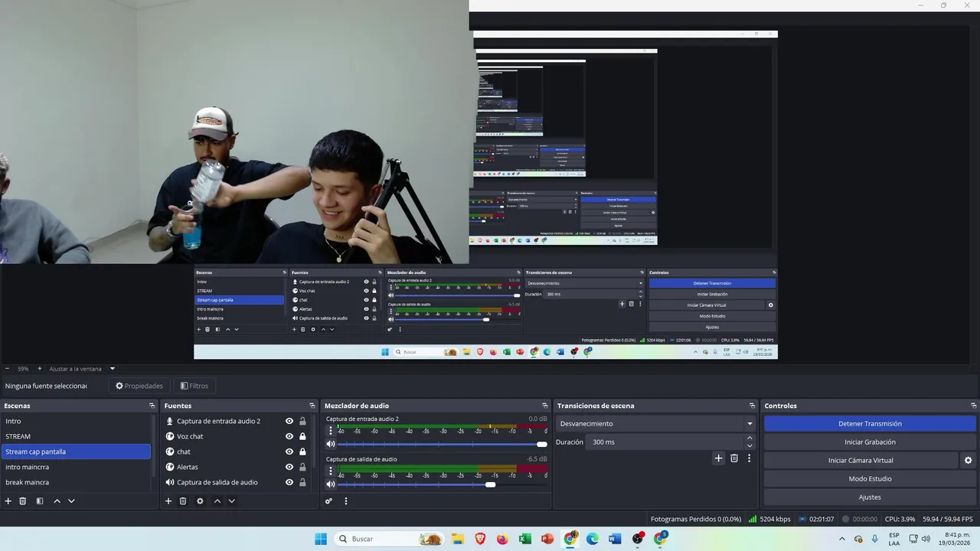The image size is (980, 551).
Task: Increase Duración value with up arrow
Action: point(750,439)
